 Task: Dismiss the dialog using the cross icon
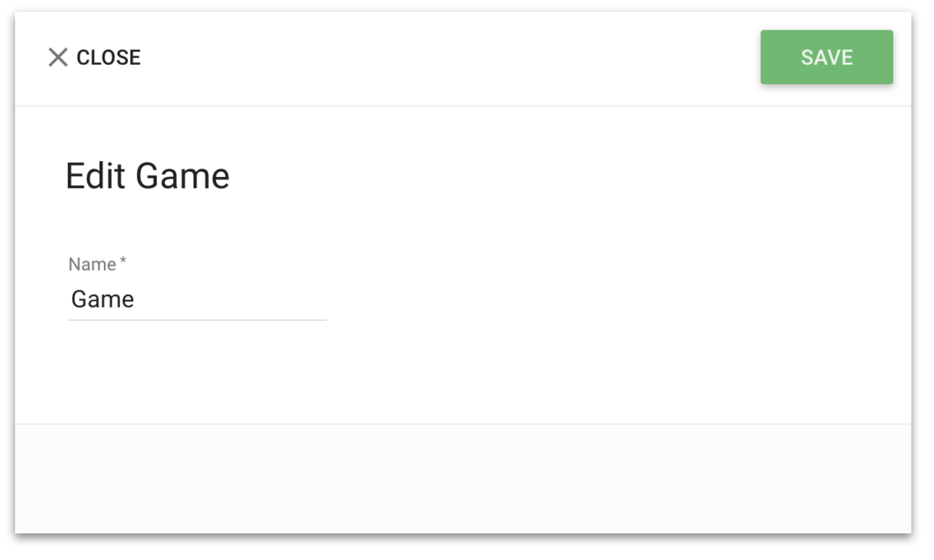tap(58, 57)
